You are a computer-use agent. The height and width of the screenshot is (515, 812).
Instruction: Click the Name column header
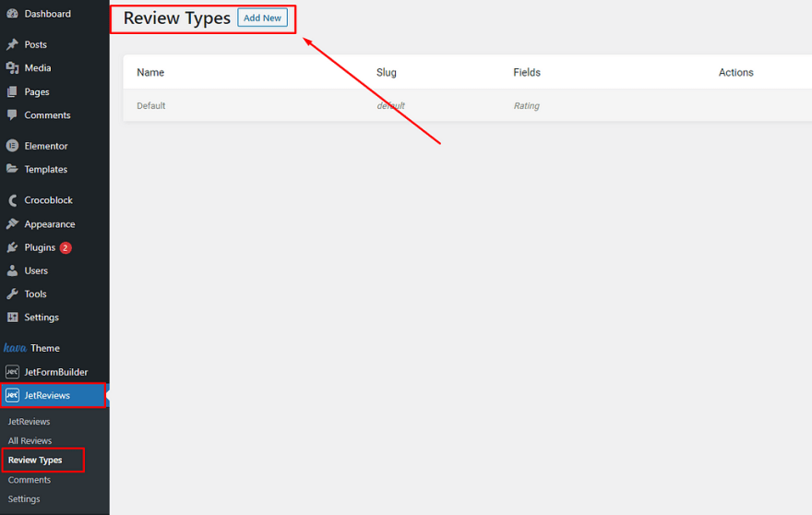pos(150,73)
